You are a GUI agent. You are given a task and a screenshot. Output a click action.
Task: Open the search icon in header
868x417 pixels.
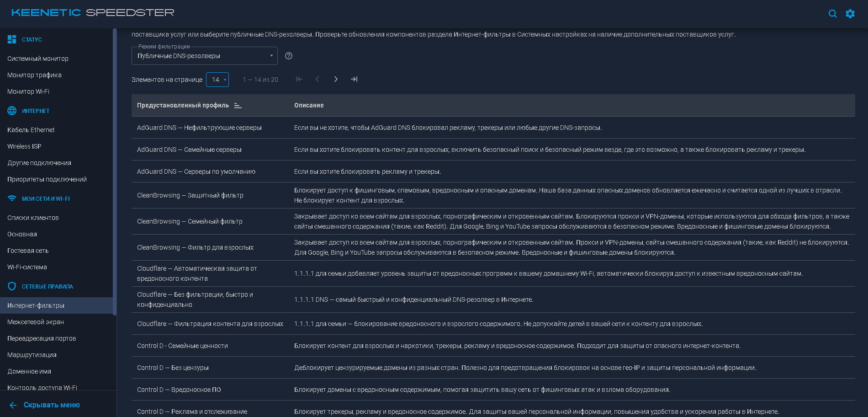coord(833,14)
